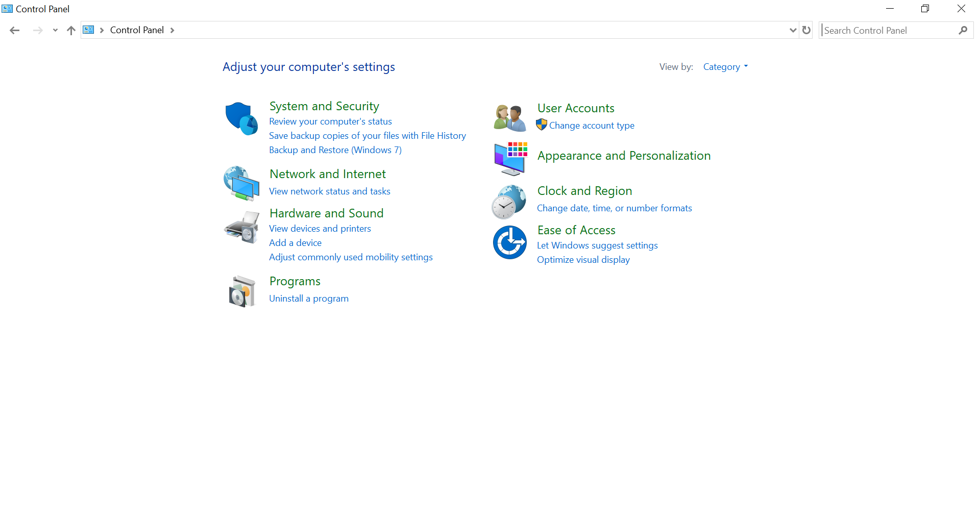Close the Control Panel window
Image resolution: width=980 pixels, height=520 pixels.
pos(961,9)
